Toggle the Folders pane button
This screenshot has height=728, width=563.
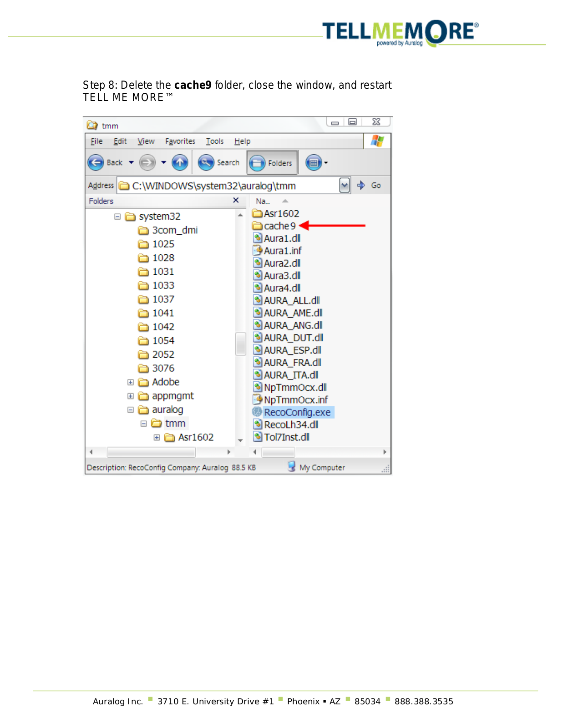pyautogui.click(x=272, y=162)
